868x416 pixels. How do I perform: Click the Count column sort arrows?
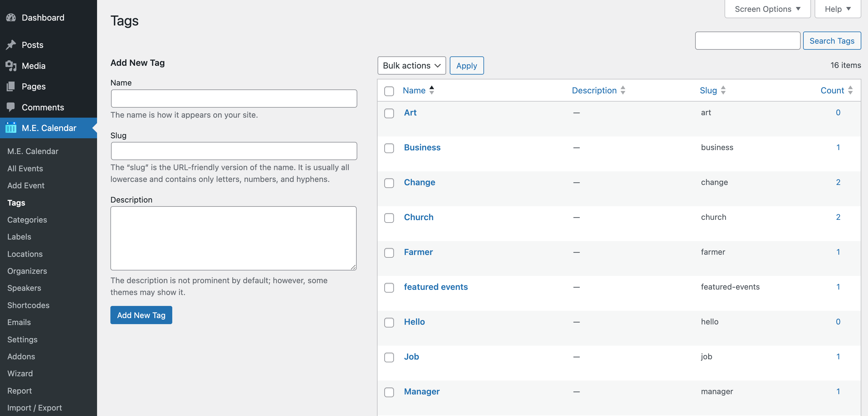coord(850,90)
